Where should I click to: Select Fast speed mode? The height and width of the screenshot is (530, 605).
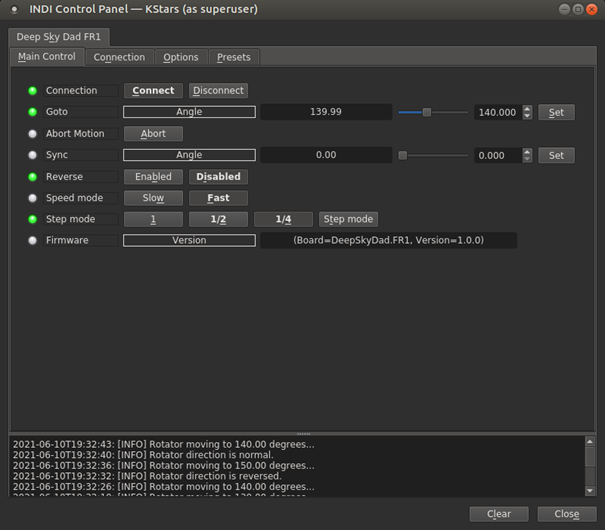[218, 198]
